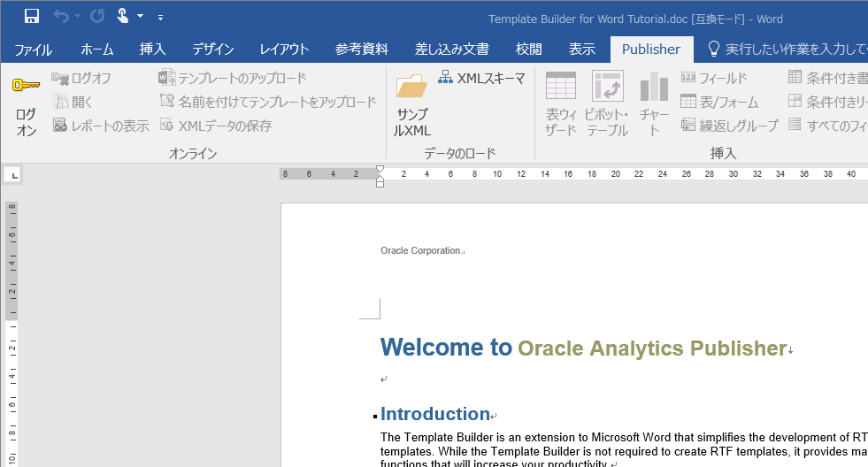Click the レポートの表示 button
The image size is (868, 467).
click(x=101, y=126)
